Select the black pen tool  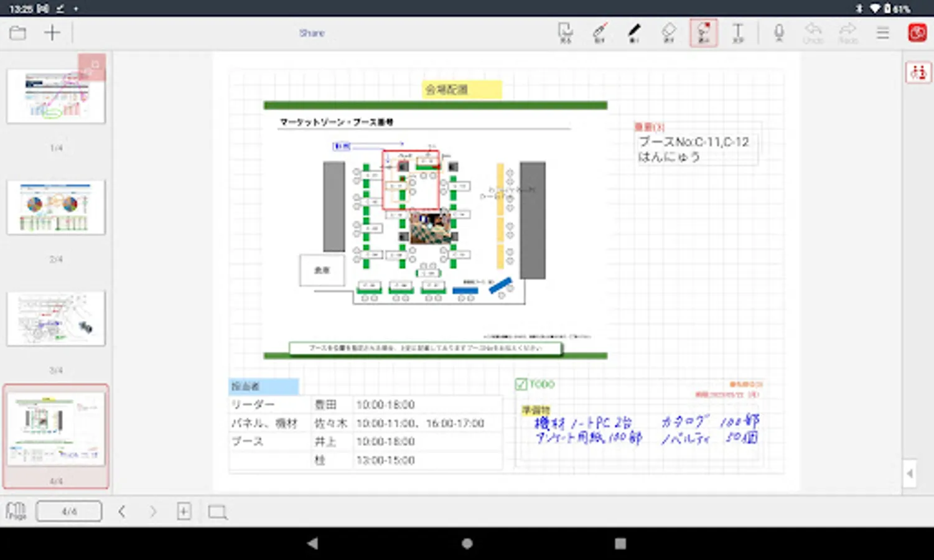point(634,33)
